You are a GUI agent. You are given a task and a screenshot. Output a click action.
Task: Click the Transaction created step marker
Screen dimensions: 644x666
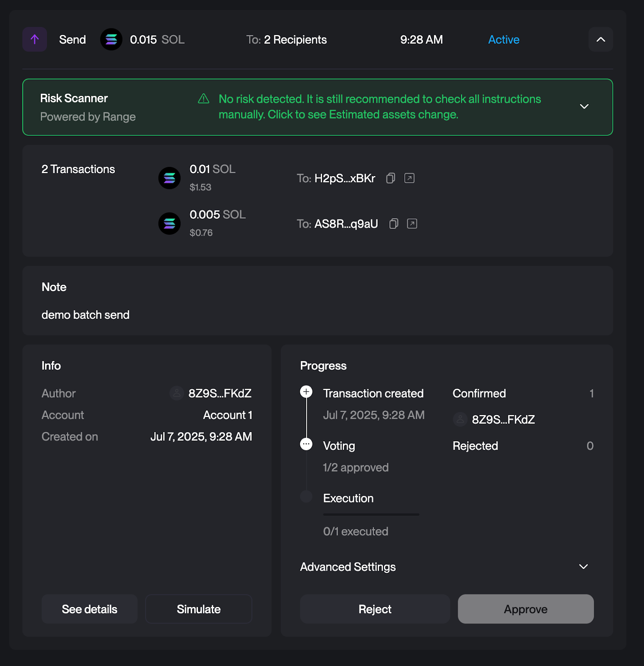point(306,392)
